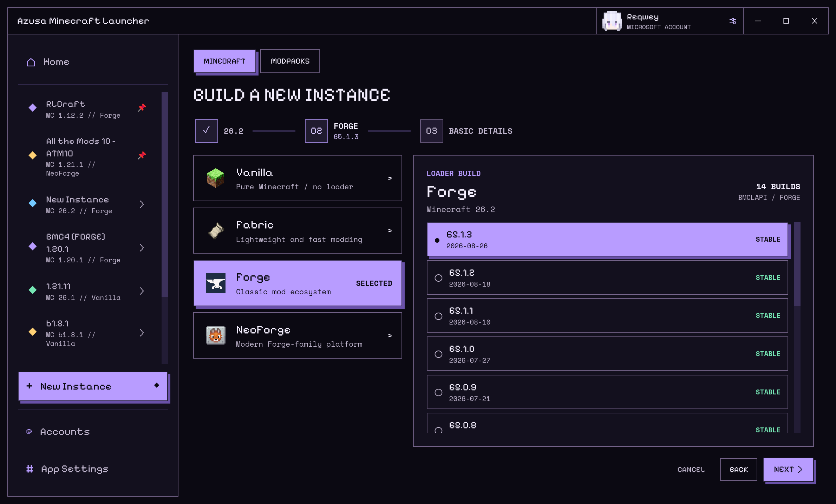Click the NeoForge fox icon

click(215, 335)
